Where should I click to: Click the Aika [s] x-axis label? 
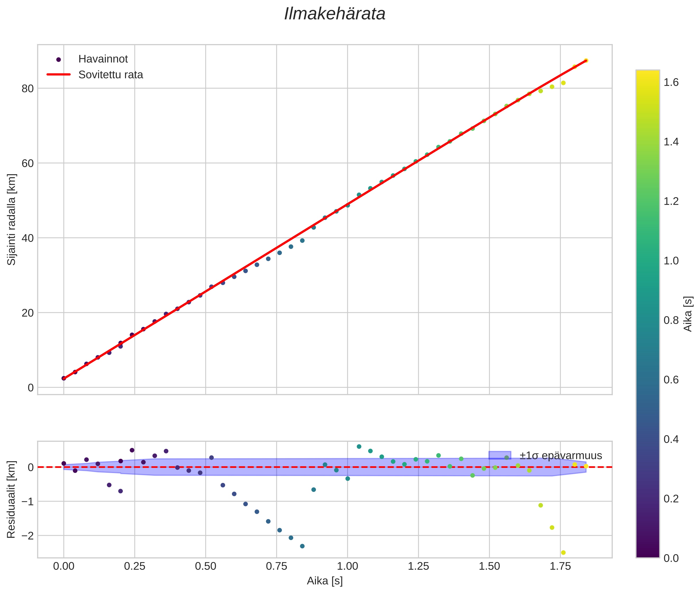(x=324, y=581)
